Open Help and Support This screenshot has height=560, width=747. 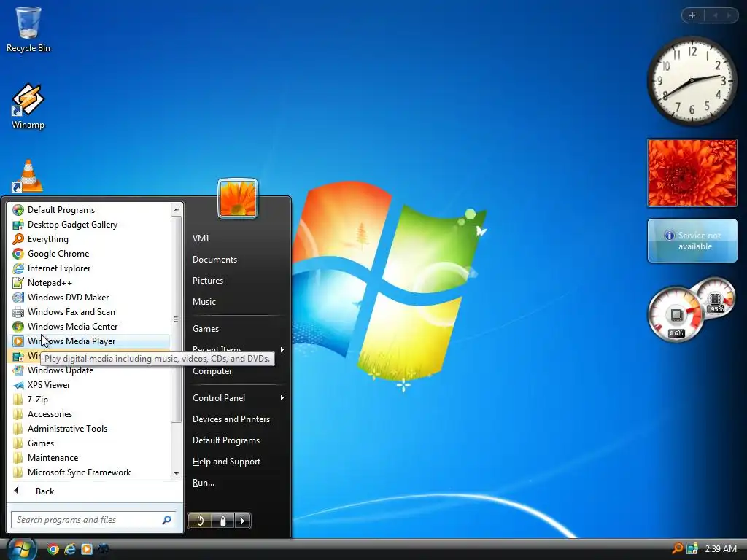[x=226, y=462]
